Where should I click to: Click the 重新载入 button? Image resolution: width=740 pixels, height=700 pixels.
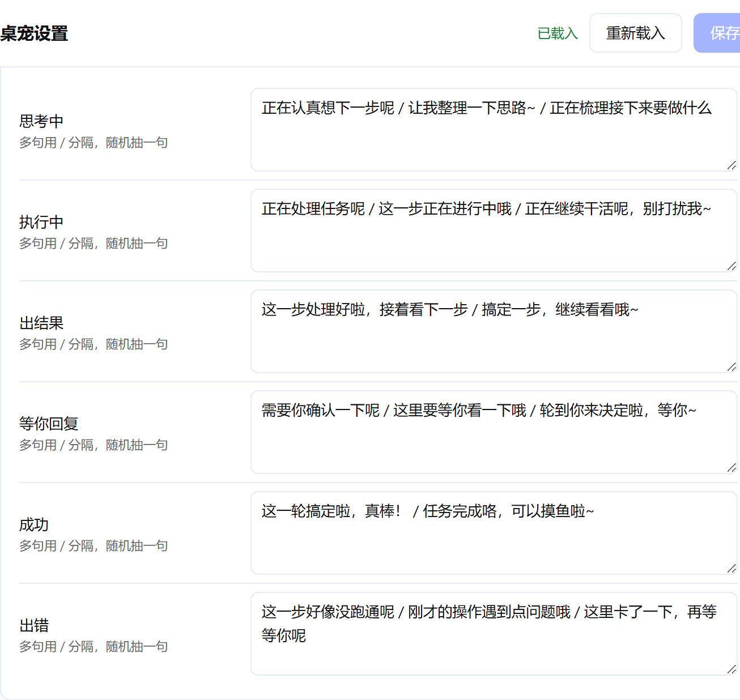(x=636, y=33)
